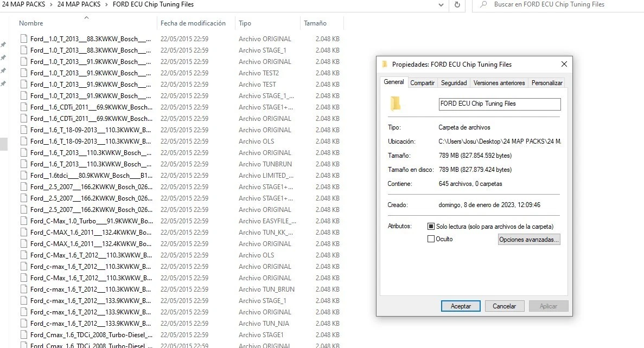644x348 pixels.
Task: Sort list by Nombre column header
Action: coord(31,23)
